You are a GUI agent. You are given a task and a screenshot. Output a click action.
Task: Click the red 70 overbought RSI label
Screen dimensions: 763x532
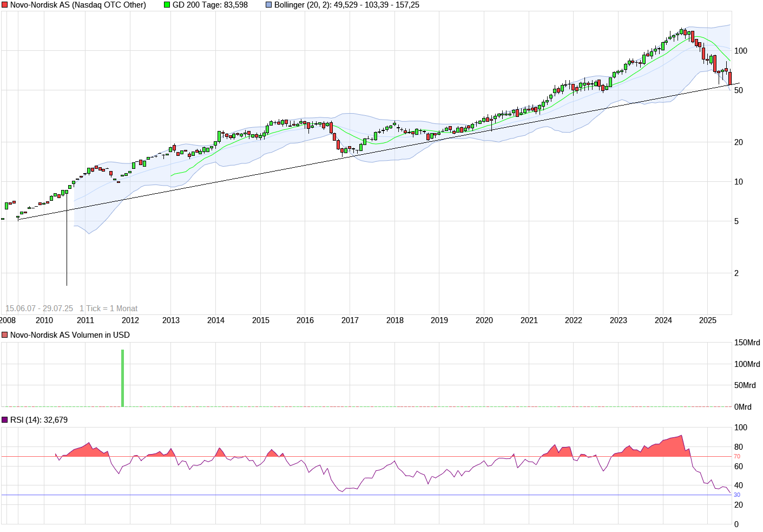tap(737, 457)
